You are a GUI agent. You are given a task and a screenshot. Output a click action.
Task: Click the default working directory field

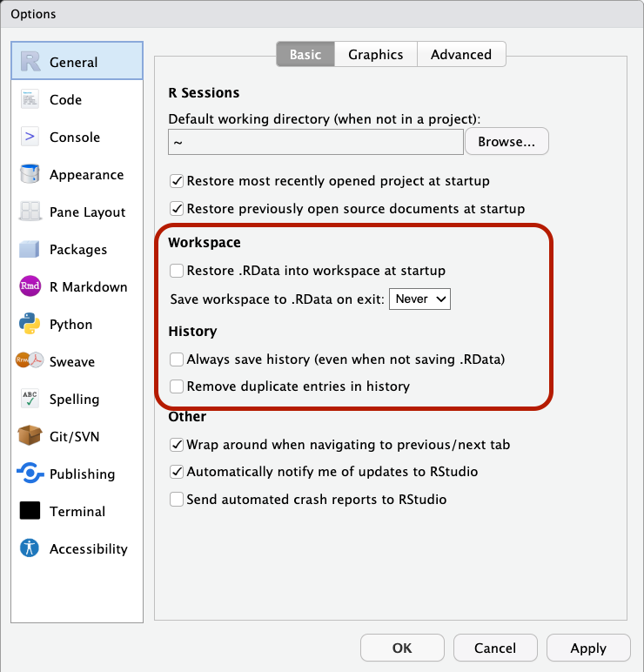click(316, 142)
